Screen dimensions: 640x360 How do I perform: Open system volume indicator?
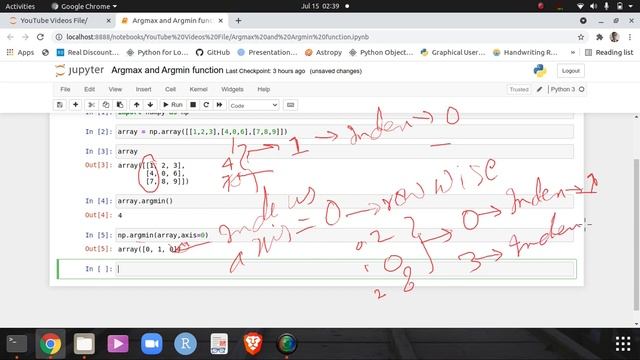[x=593, y=6]
